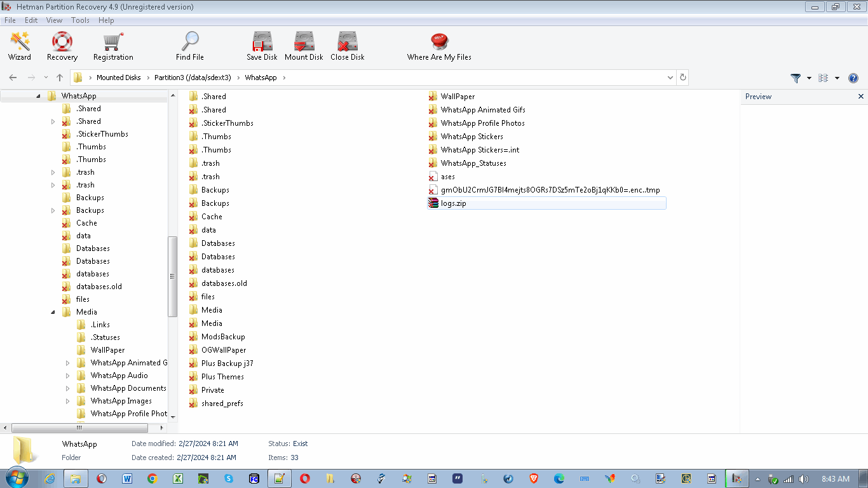The image size is (868, 488).
Task: Collapse the WhatsApp root tree node
Action: (38, 96)
